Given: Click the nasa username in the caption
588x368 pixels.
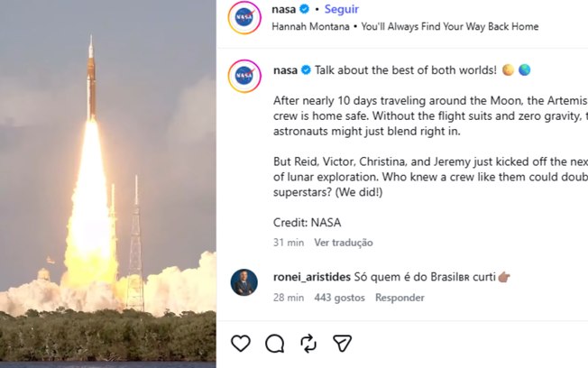Looking at the screenshot, I should [x=285, y=69].
